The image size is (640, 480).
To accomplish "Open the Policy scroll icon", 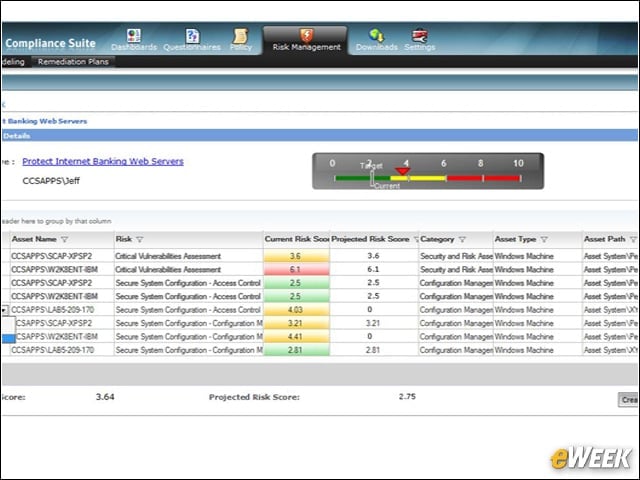I will 240,36.
